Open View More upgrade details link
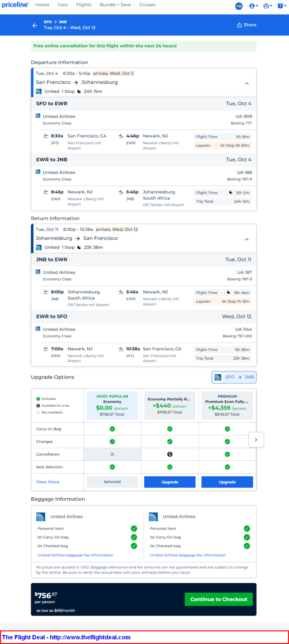Image resolution: width=289 pixels, height=644 pixels. 48,482
